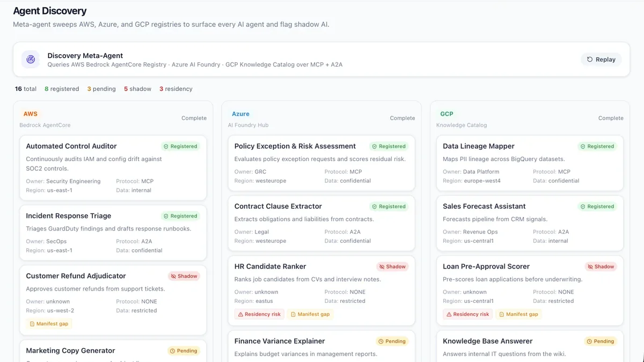
Task: Click the Complete status in the GCP column
Action: pos(611,118)
